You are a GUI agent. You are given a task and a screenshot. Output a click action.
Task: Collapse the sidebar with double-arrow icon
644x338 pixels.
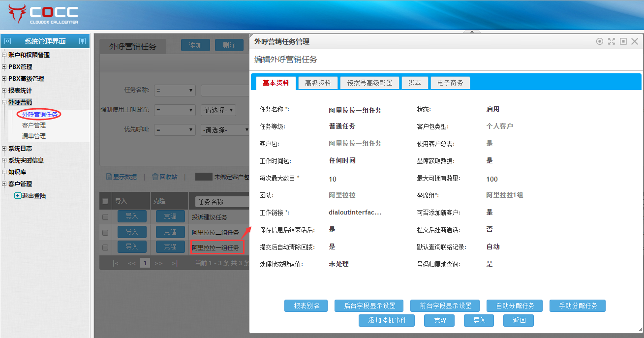tap(7, 41)
